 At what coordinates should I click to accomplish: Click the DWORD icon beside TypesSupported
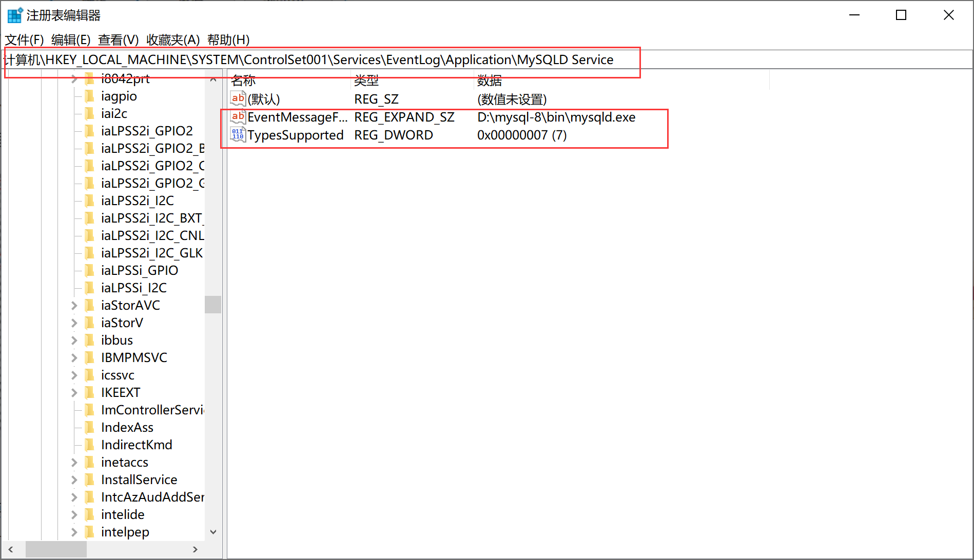point(237,134)
